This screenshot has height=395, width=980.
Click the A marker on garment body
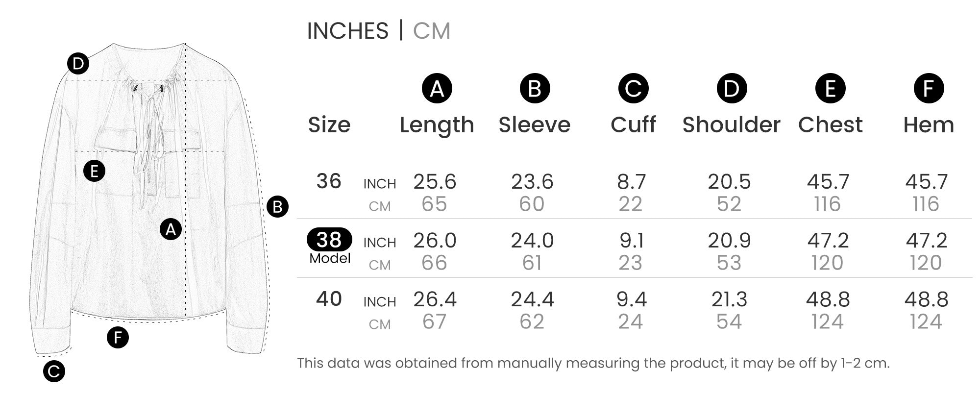(171, 229)
